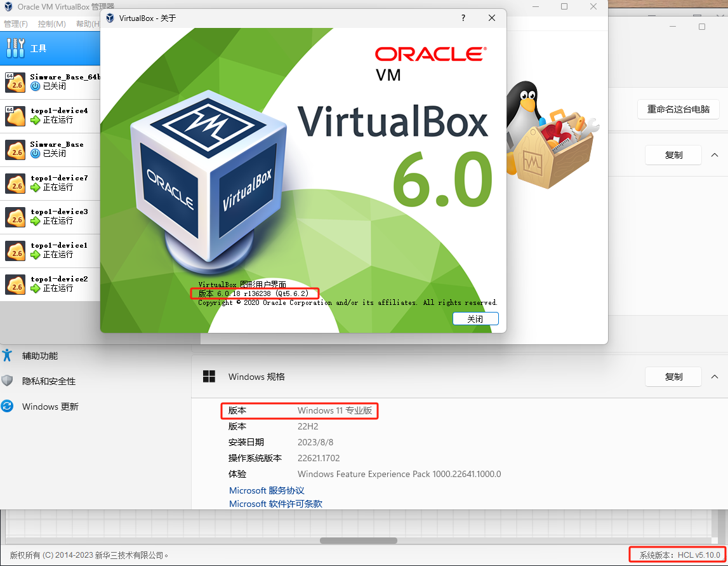The height and width of the screenshot is (566, 728).
Task: Click the running arrow icon of topo1-device7
Action: (x=36, y=188)
